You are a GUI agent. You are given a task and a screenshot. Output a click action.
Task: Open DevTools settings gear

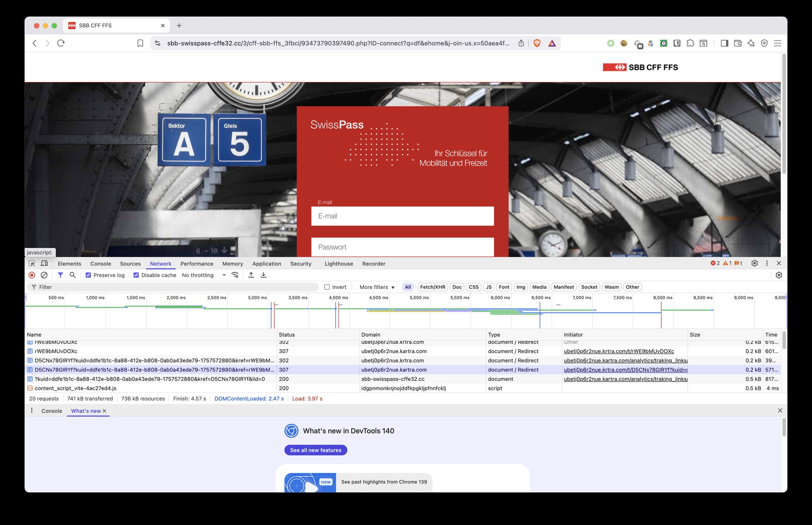pos(754,263)
